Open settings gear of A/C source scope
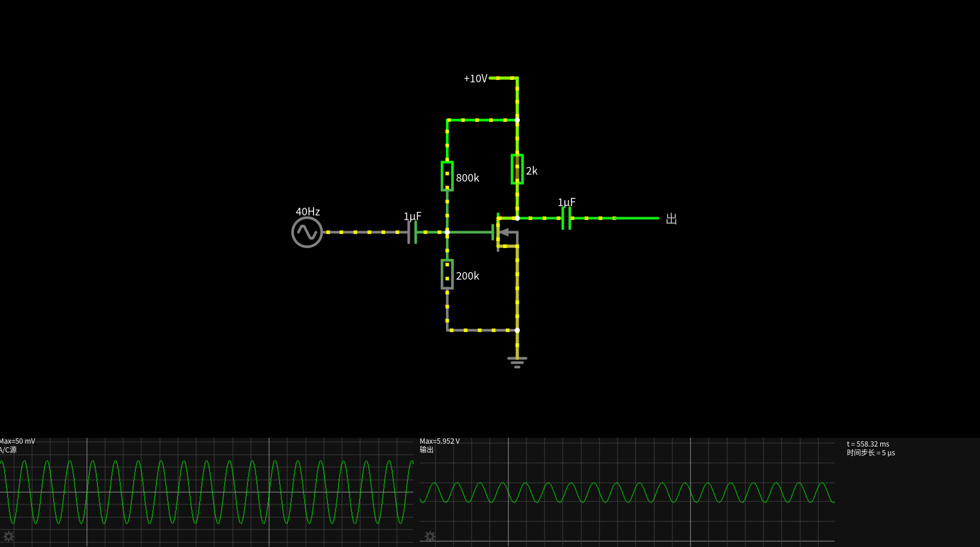This screenshot has height=547, width=980. point(8,536)
